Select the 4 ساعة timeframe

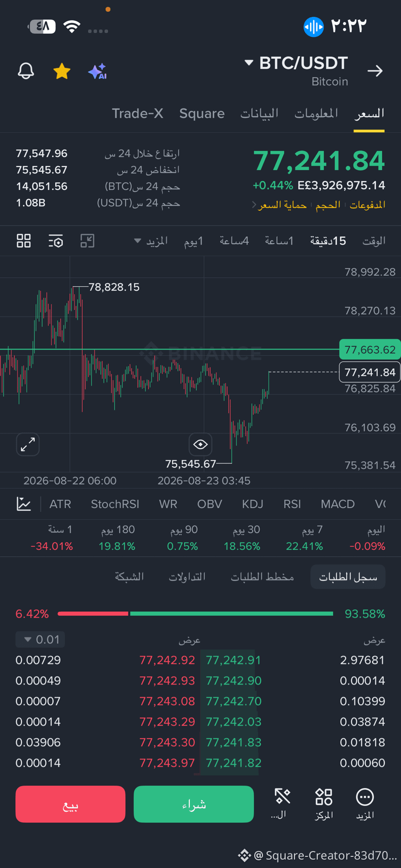click(234, 241)
